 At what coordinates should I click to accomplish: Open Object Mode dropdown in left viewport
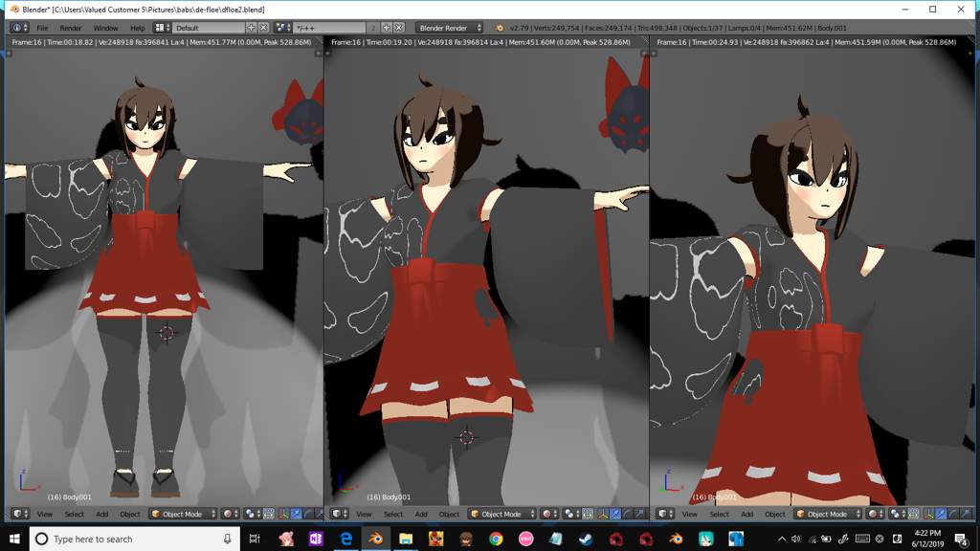pyautogui.click(x=182, y=514)
